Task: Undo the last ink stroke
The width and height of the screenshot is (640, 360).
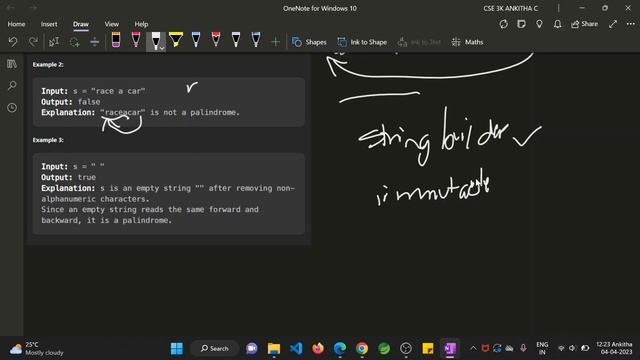Action: click(x=13, y=42)
